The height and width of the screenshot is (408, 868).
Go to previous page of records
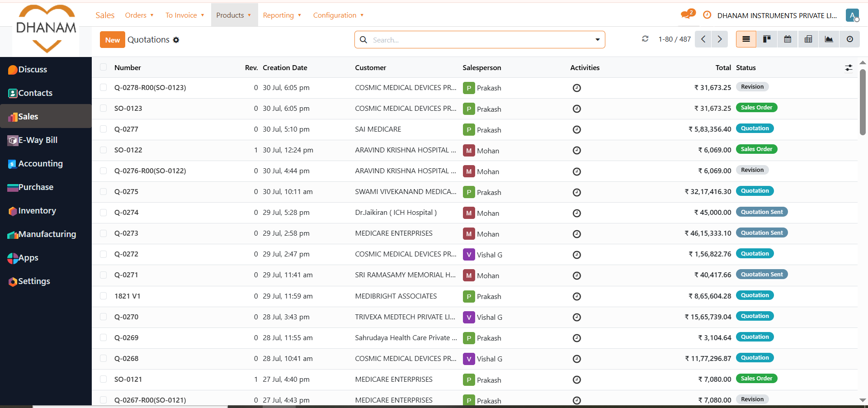pyautogui.click(x=703, y=39)
